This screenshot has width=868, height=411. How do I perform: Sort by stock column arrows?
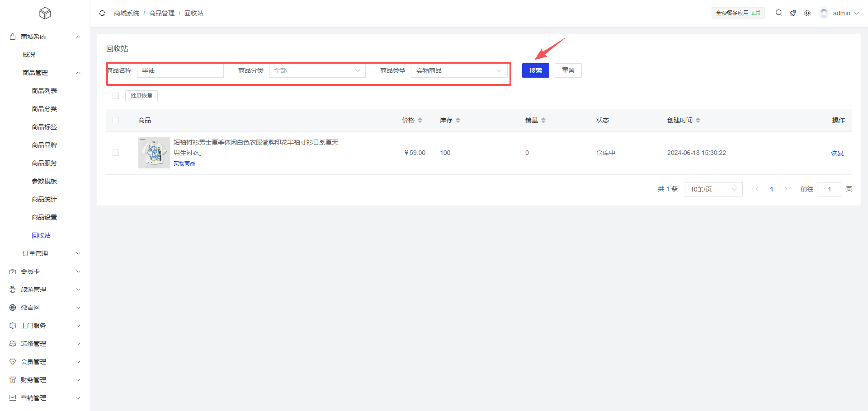click(x=458, y=120)
